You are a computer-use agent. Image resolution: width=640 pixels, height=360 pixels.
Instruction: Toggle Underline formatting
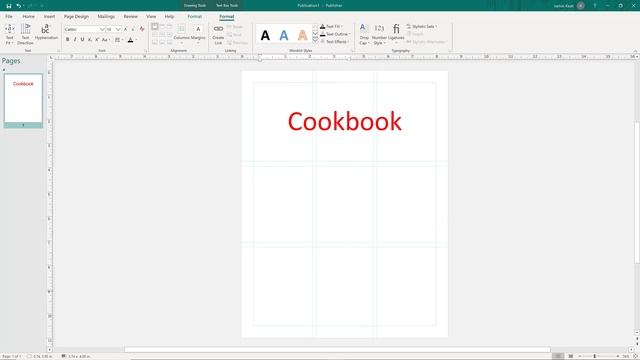(x=82, y=40)
